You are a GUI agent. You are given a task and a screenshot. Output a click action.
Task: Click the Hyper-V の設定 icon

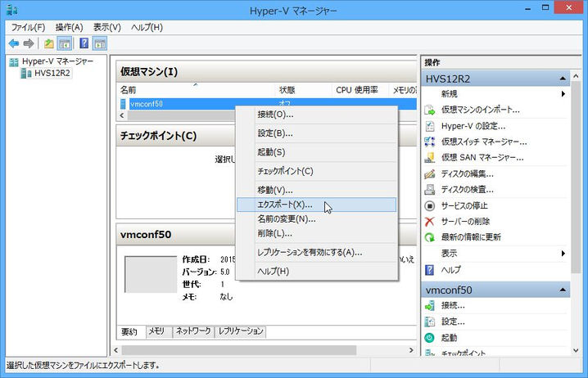click(x=429, y=126)
